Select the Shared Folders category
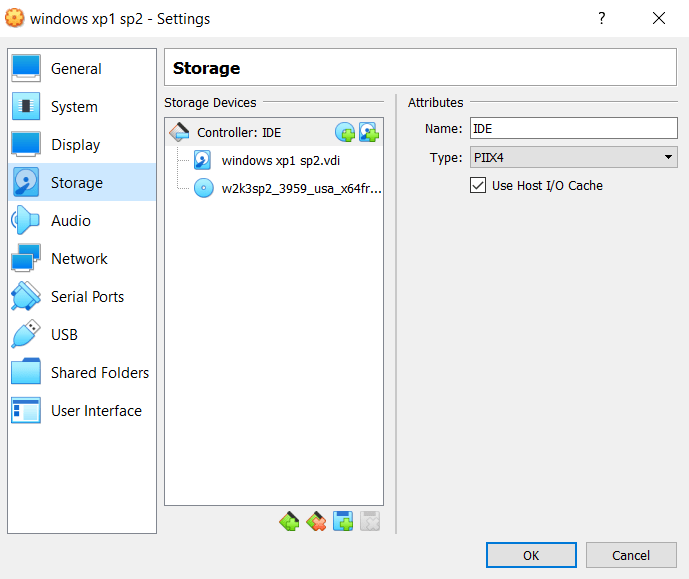This screenshot has width=689, height=579. [82, 372]
